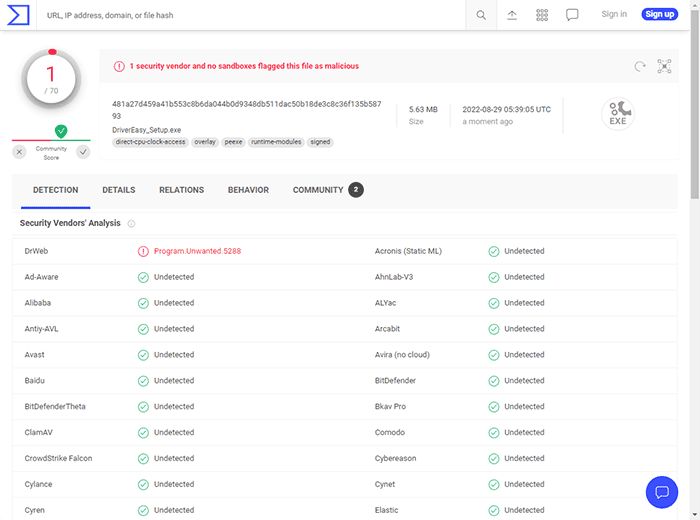Click the Avira (no cloud) vendor name
Image resolution: width=700 pixels, height=520 pixels.
pos(402,354)
